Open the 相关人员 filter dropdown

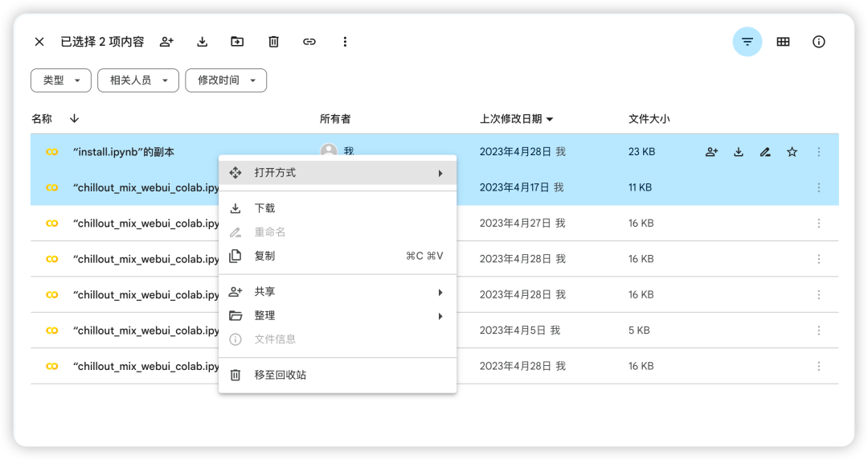point(138,80)
